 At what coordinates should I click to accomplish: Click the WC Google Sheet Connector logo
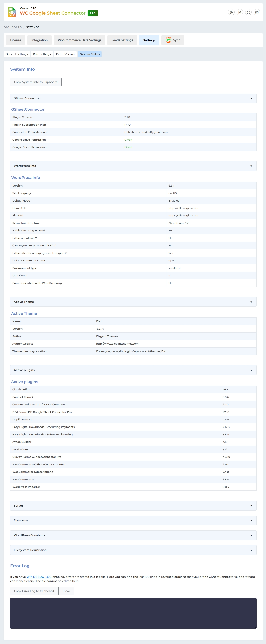(x=12, y=12)
